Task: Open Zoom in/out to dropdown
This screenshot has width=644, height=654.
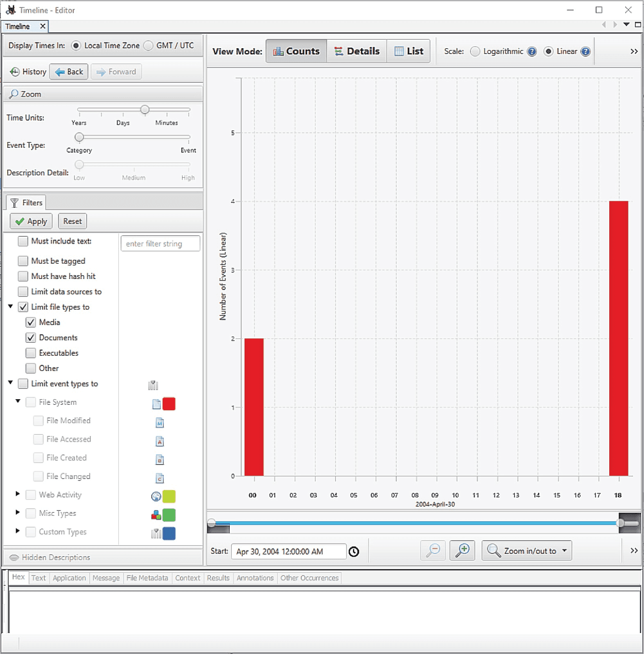Action: (527, 551)
